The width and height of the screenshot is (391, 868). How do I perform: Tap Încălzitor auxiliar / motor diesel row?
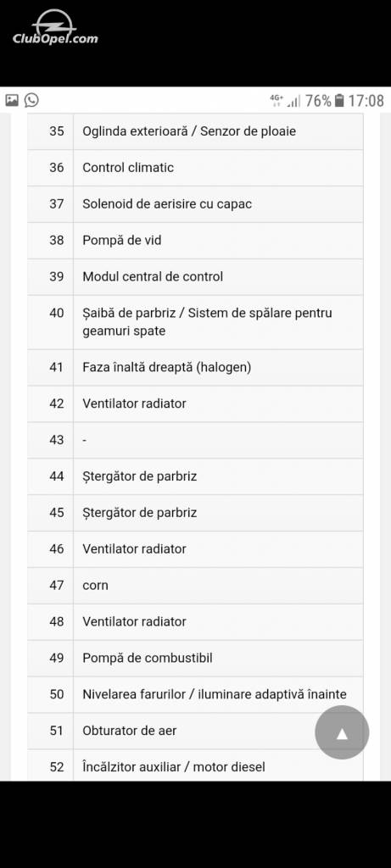[195, 765]
